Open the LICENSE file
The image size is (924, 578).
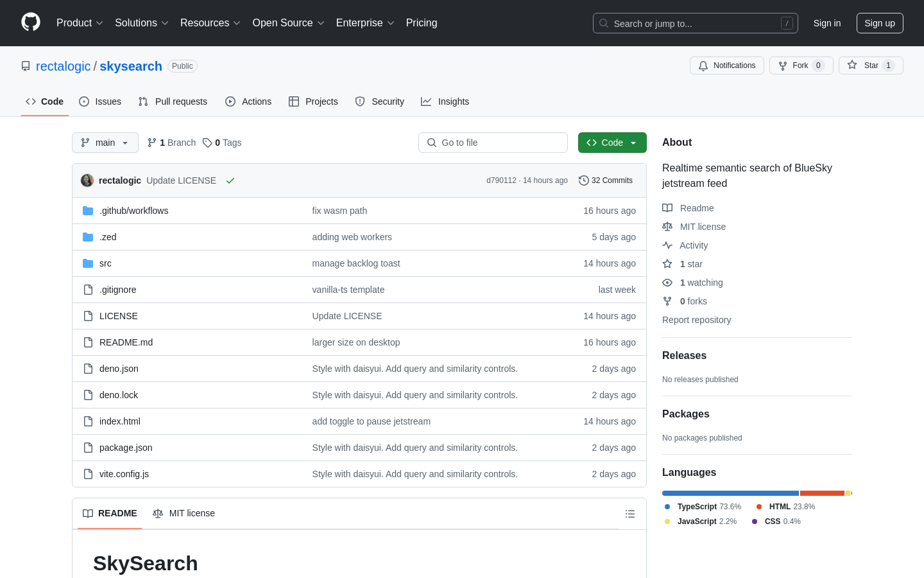click(119, 316)
